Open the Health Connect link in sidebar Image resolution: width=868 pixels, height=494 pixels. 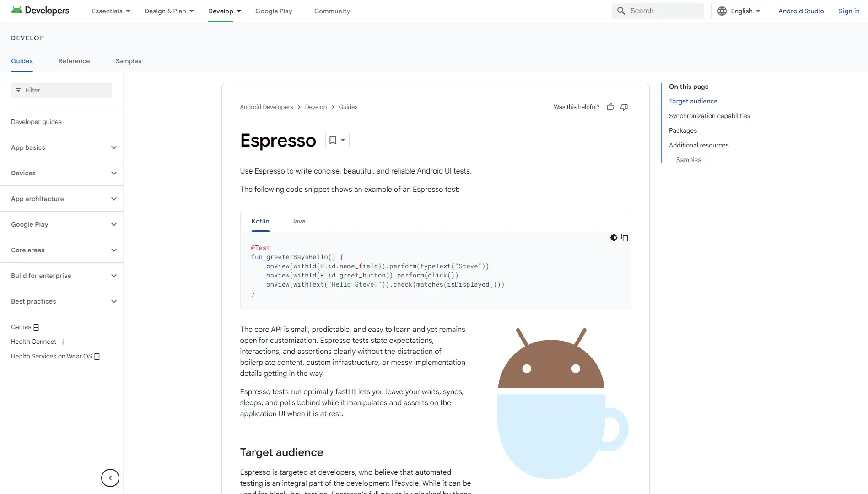[38, 342]
